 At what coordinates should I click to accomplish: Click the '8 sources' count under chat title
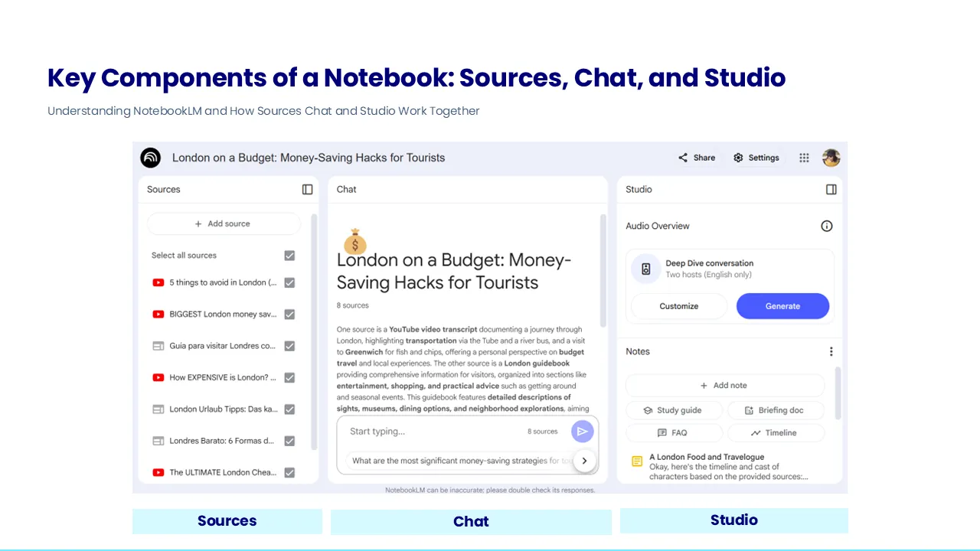[x=353, y=305]
